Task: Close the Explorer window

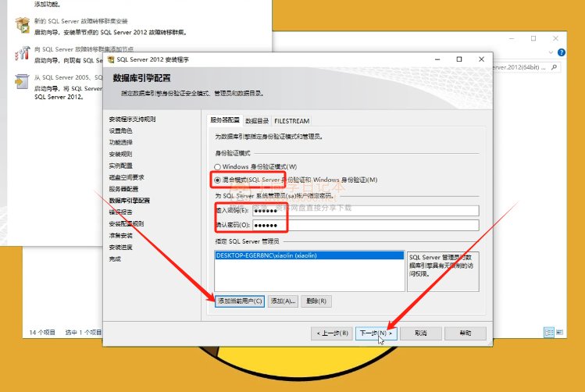Action: click(555, 38)
